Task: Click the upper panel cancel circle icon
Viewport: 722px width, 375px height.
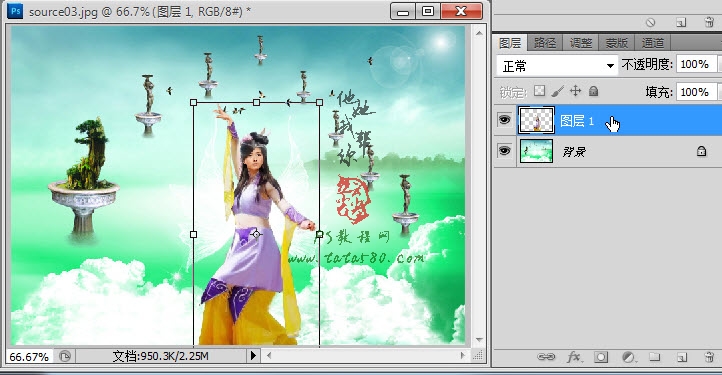Action: [x=650, y=22]
